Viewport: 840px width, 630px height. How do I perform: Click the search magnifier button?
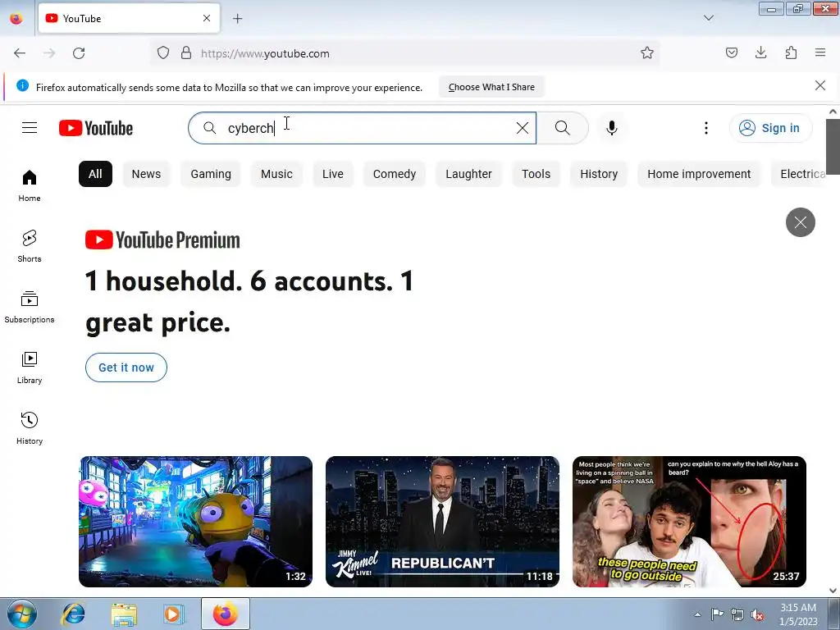click(563, 128)
